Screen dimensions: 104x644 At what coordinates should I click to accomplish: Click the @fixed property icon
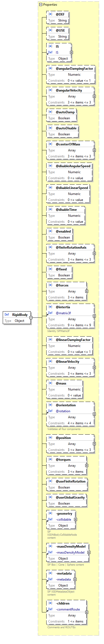(50, 269)
